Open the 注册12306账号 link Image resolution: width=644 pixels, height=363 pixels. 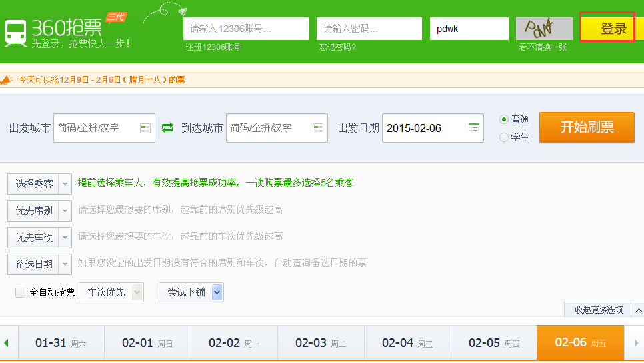pyautogui.click(x=213, y=47)
